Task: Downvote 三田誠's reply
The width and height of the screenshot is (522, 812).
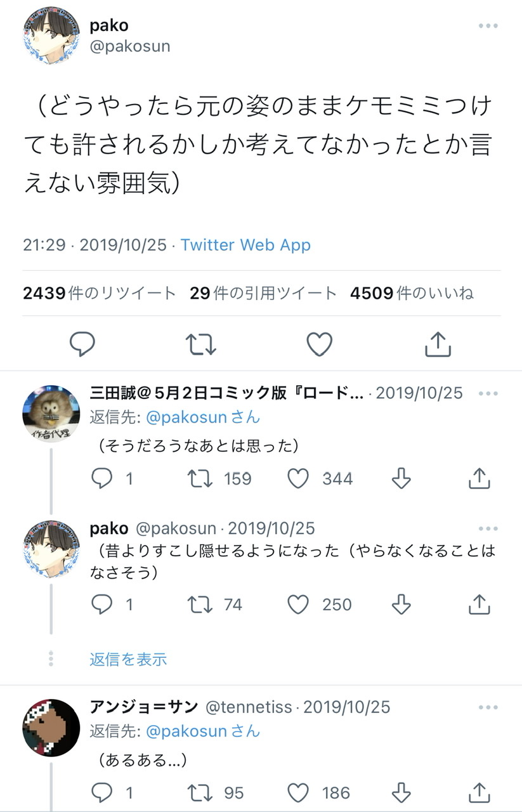Action: (x=401, y=478)
